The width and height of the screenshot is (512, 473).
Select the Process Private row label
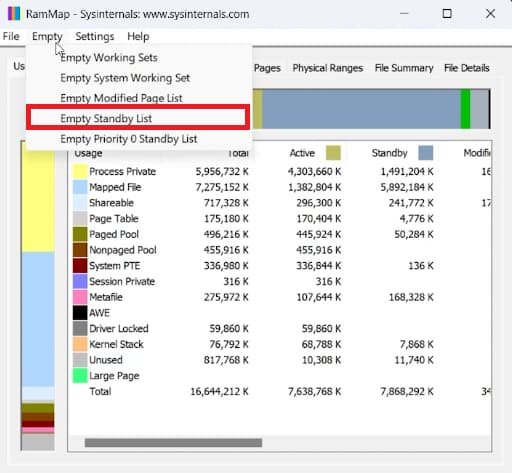pos(122,171)
